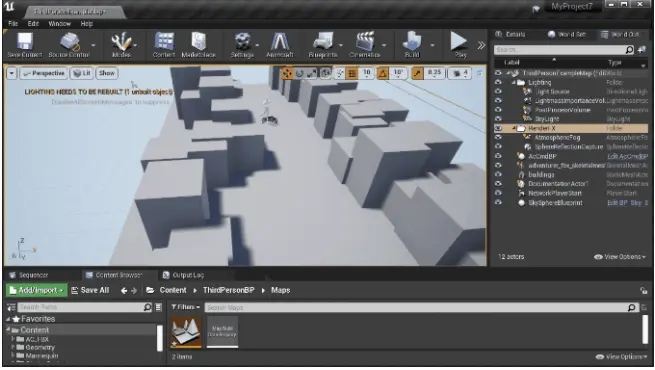Select the translate gizmo mode icon
Screen dimensions: 655x370
(287, 73)
